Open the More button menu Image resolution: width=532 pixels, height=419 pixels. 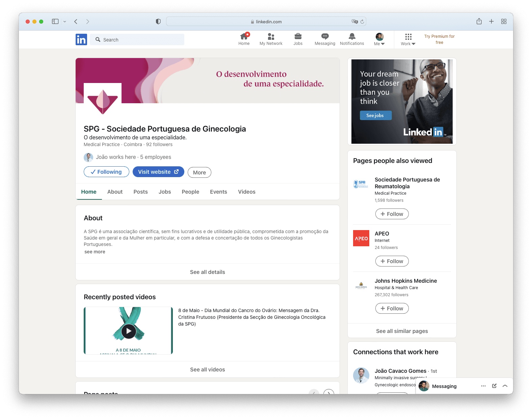(x=199, y=172)
